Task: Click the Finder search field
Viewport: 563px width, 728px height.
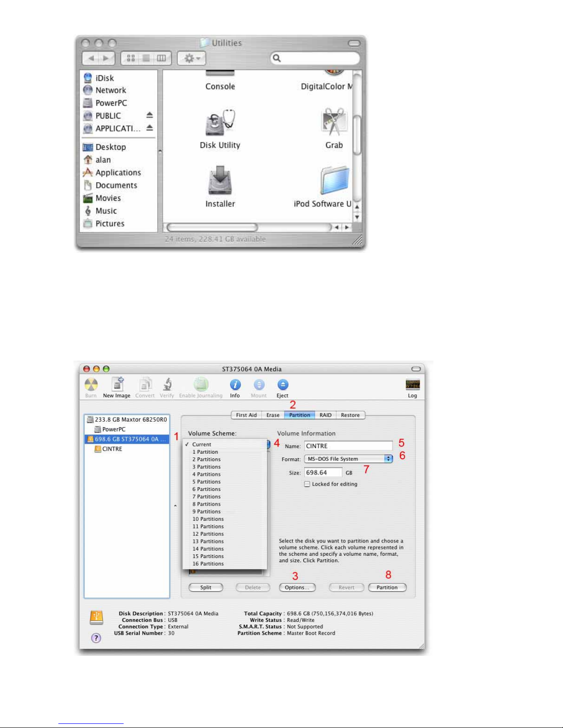Action: (x=315, y=58)
